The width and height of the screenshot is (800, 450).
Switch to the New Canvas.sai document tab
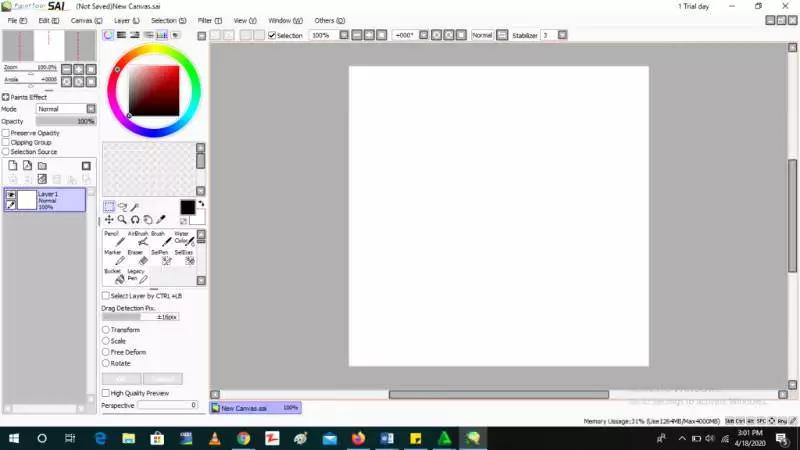[244, 408]
